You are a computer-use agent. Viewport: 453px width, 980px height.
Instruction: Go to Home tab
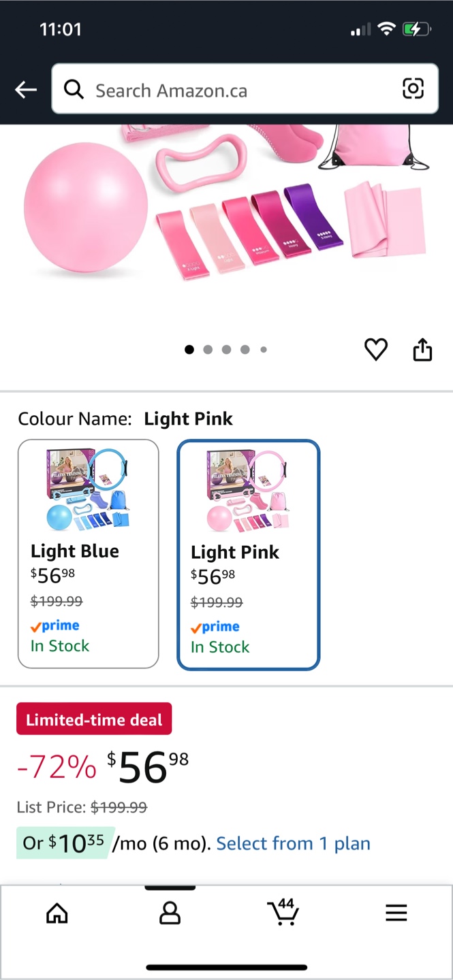coord(57,913)
